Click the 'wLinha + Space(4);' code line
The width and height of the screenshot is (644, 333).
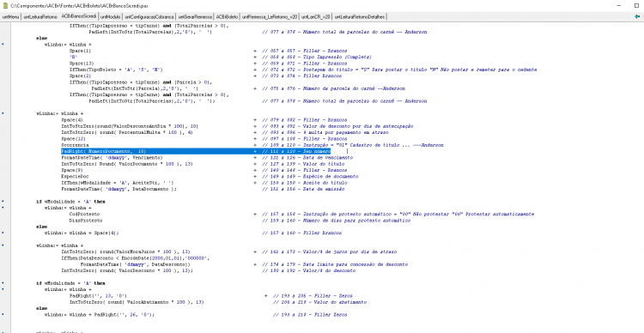82,233
